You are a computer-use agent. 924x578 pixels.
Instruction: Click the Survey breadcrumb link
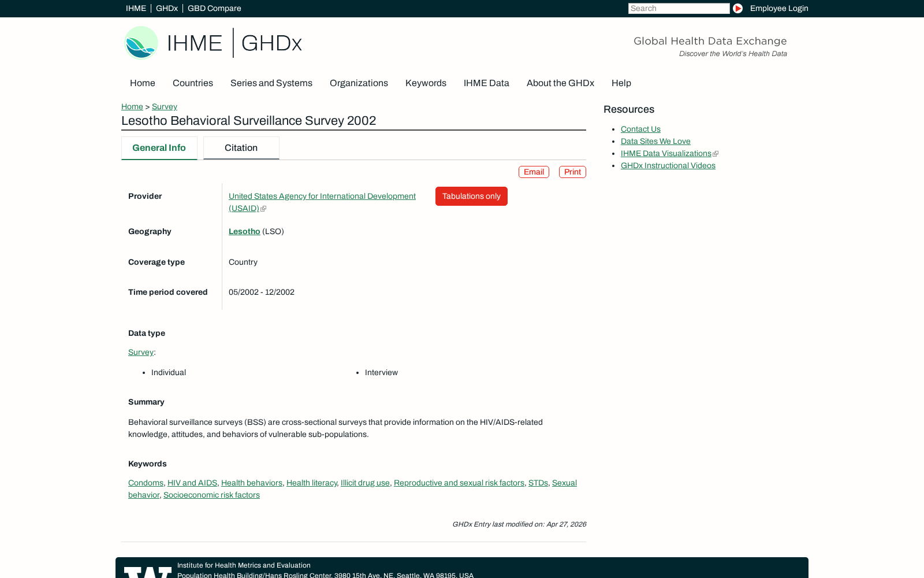coord(165,106)
